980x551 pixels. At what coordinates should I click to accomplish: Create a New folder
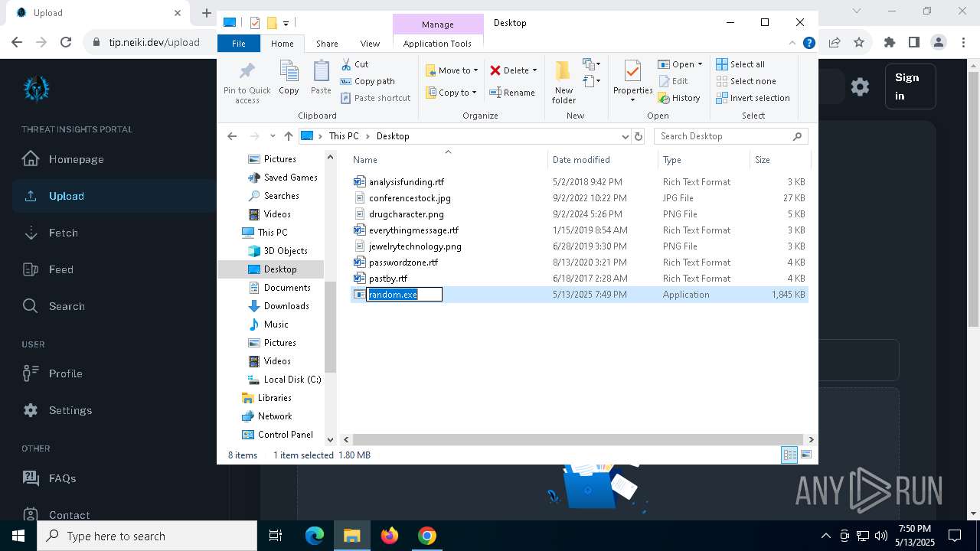pyautogui.click(x=563, y=83)
